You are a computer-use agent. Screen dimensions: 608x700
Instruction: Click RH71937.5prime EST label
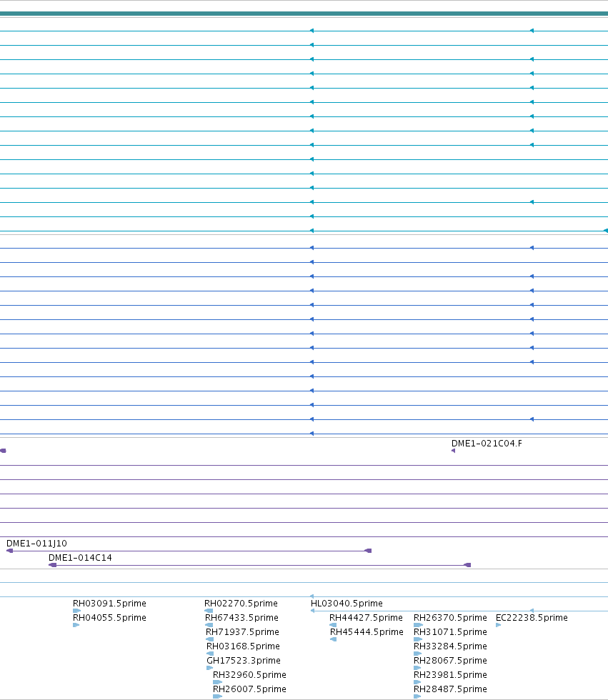pyautogui.click(x=242, y=631)
